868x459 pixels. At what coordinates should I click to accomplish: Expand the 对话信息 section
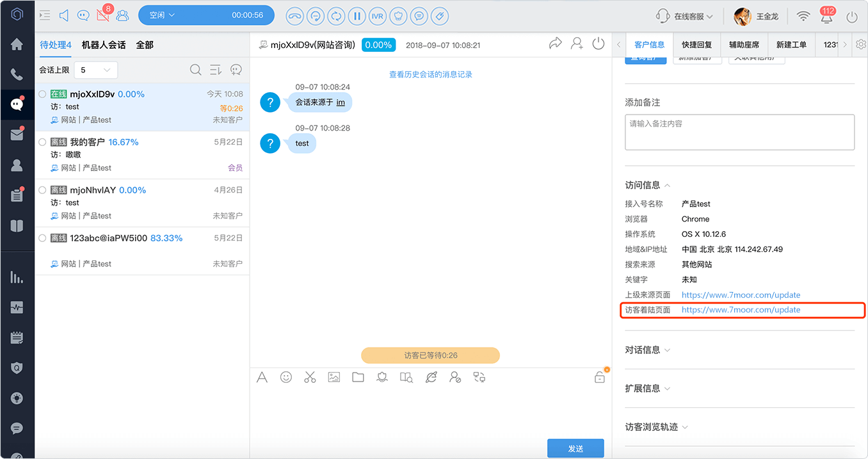[648, 350]
